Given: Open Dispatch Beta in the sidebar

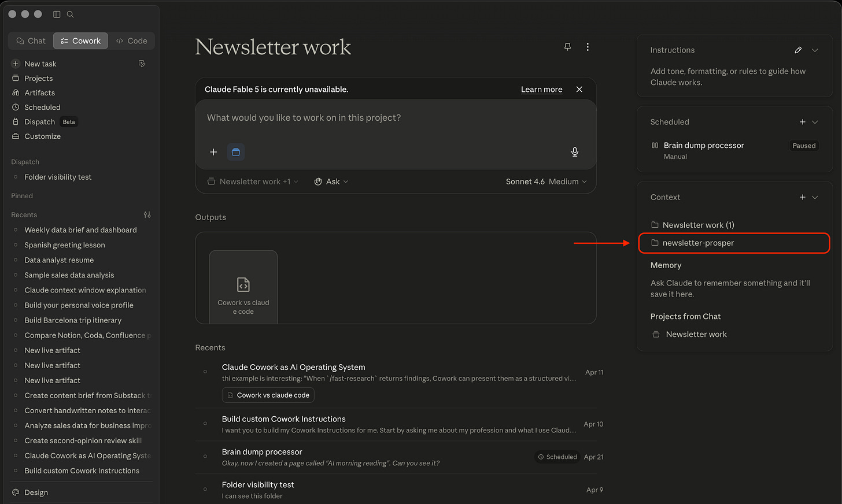Looking at the screenshot, I should 45,121.
